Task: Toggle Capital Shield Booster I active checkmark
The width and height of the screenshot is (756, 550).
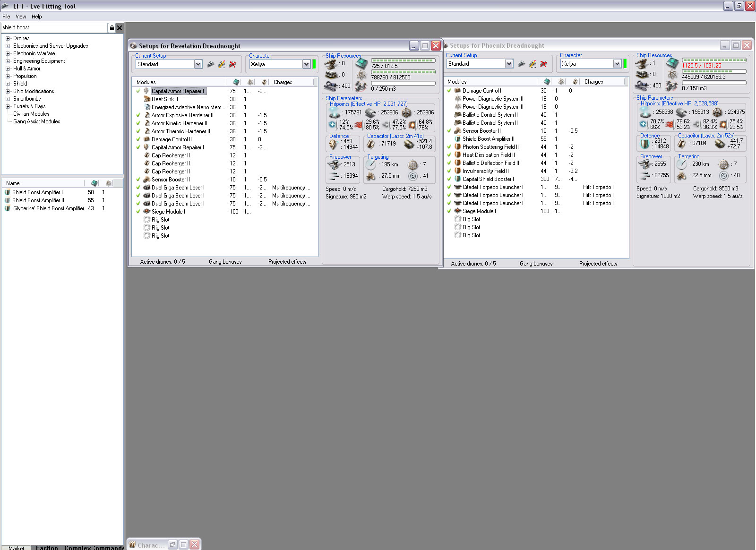Action: click(449, 179)
